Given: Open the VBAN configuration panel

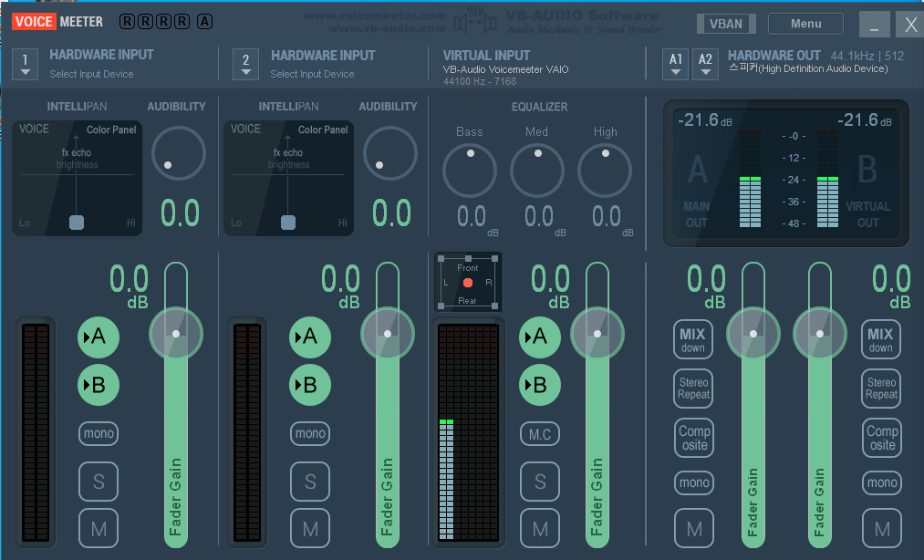Looking at the screenshot, I should point(725,24).
